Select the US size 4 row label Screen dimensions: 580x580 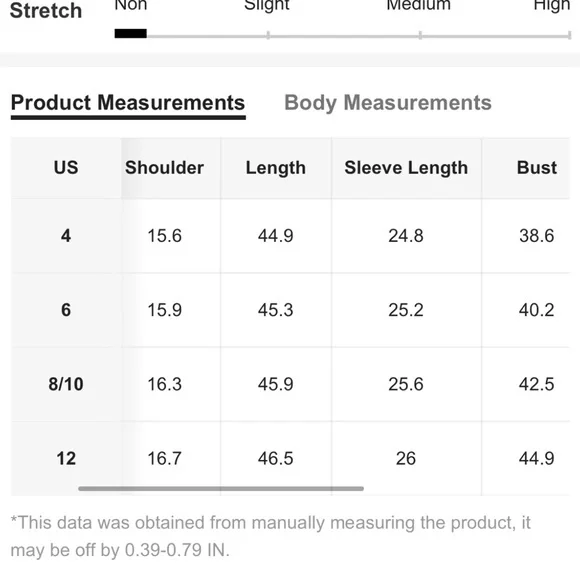pyautogui.click(x=66, y=236)
